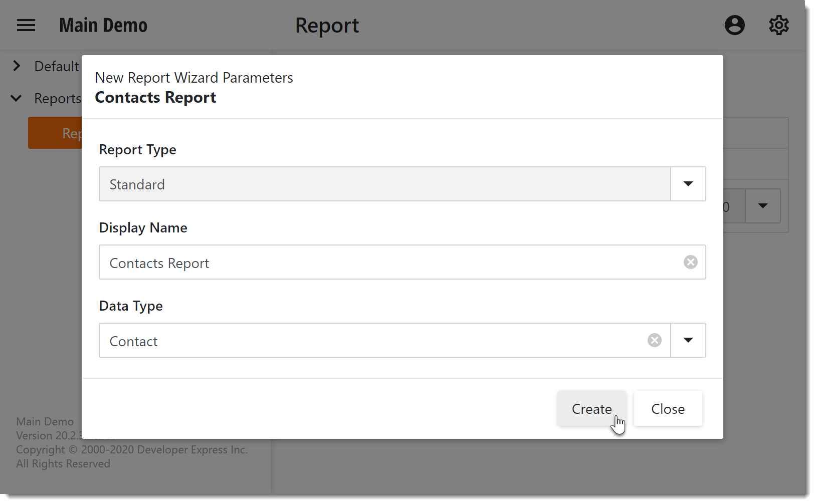Clear the Display Name field text
The image size is (815, 504).
click(690, 262)
